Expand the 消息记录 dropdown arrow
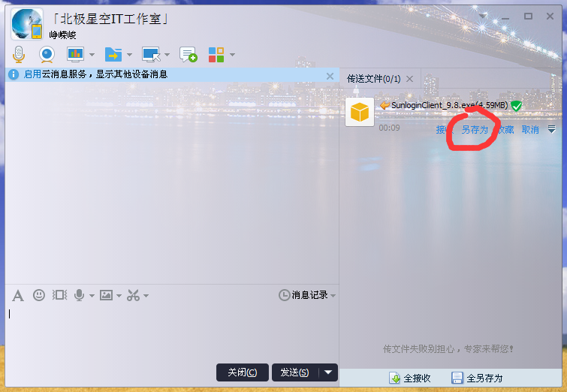Screen dimensions: 567x392 (333, 296)
